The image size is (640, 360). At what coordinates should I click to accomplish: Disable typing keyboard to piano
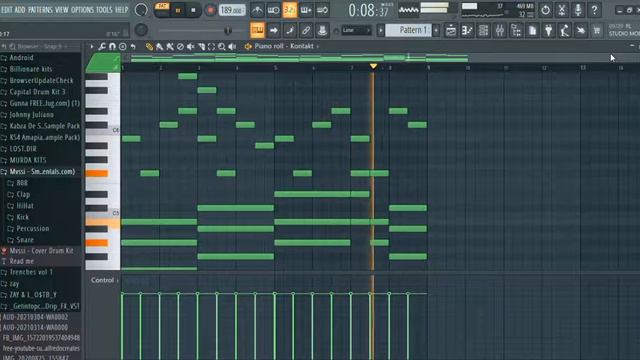pos(257,30)
